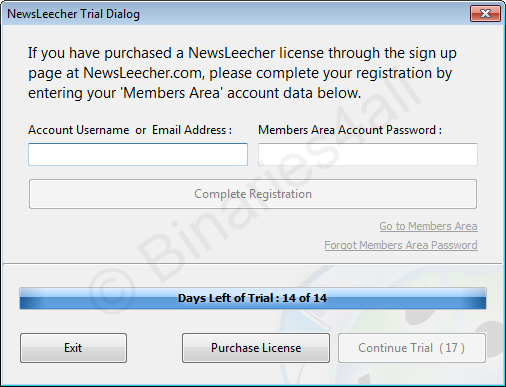This screenshot has width=506, height=387.
Task: Focus the Members Area Account Password field
Action: pyautogui.click(x=368, y=154)
